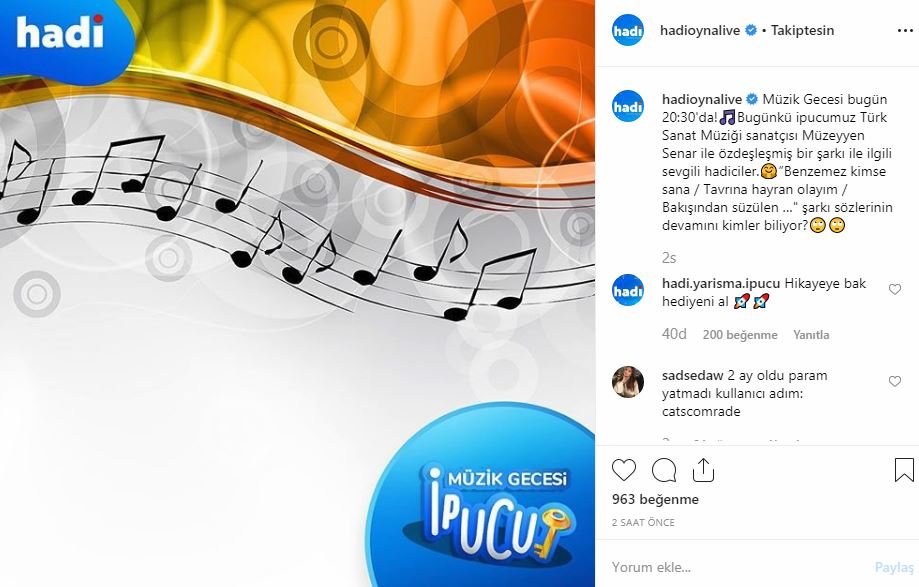The width and height of the screenshot is (919, 587).
Task: Open comments via speech bubble icon
Action: (663, 470)
